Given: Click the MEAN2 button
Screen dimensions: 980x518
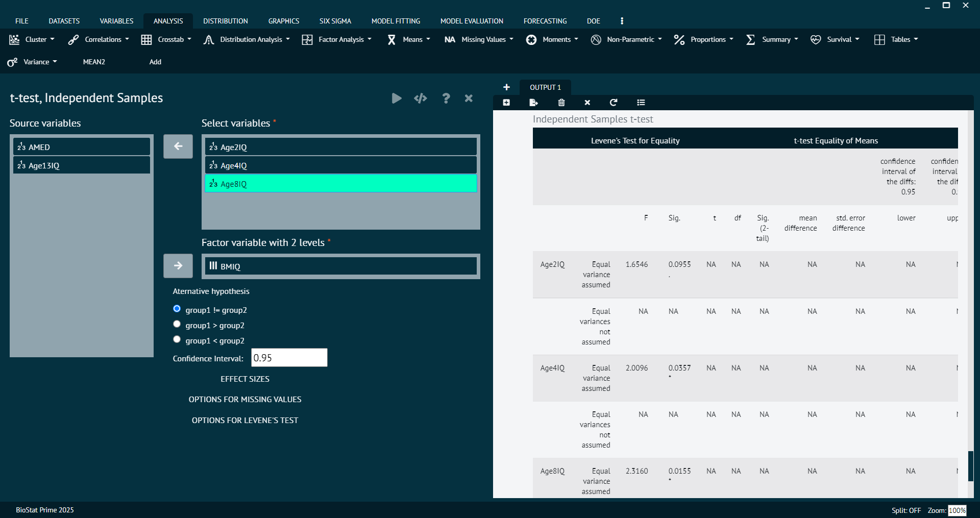Looking at the screenshot, I should point(94,62).
